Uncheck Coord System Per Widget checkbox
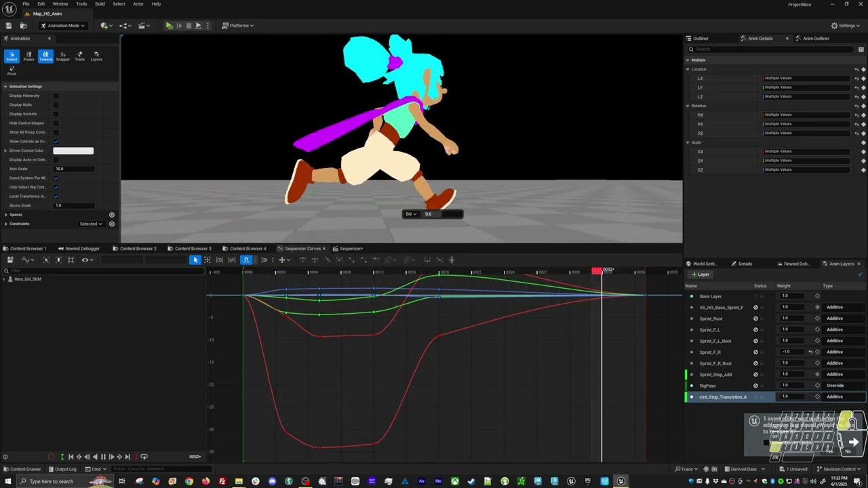Image resolution: width=868 pixels, height=488 pixels. point(56,178)
